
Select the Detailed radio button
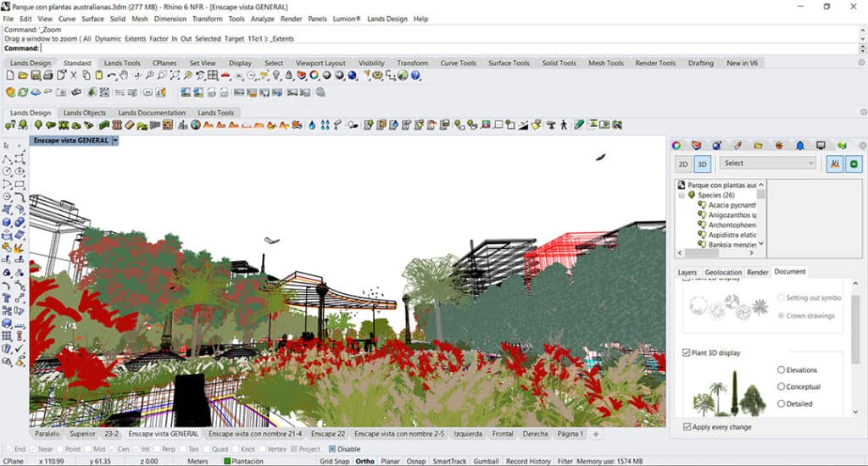click(781, 404)
